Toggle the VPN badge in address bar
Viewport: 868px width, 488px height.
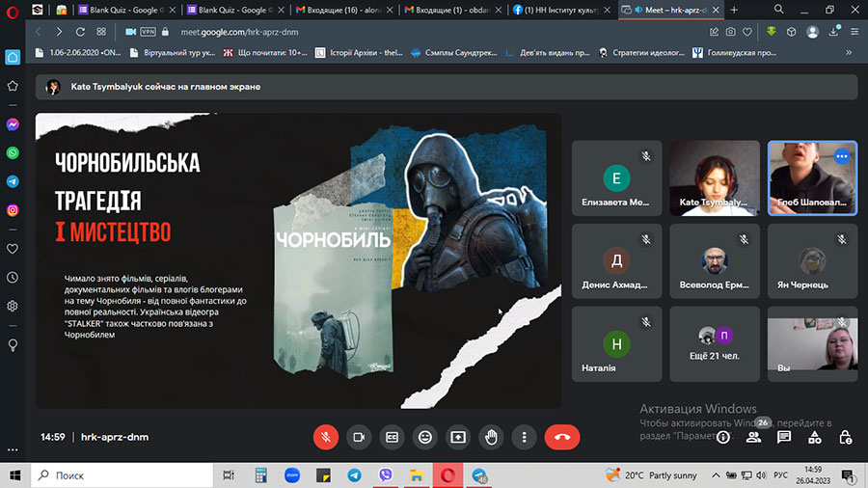click(148, 32)
